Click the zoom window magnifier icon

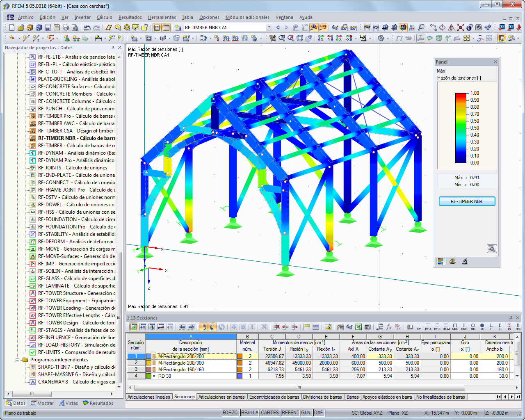282,38
